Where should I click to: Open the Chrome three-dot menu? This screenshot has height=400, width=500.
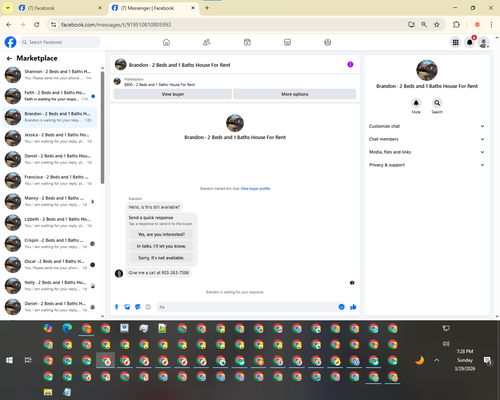(x=491, y=24)
